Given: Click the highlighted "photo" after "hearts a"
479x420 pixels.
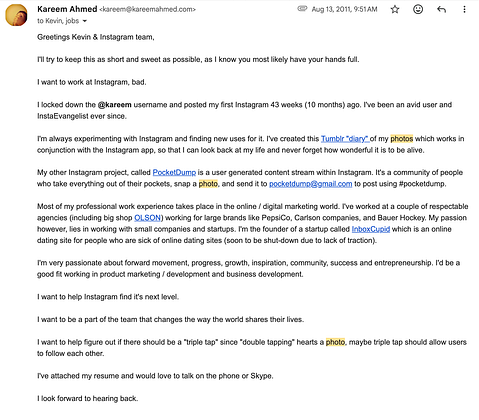Looking at the screenshot, I should pos(335,342).
